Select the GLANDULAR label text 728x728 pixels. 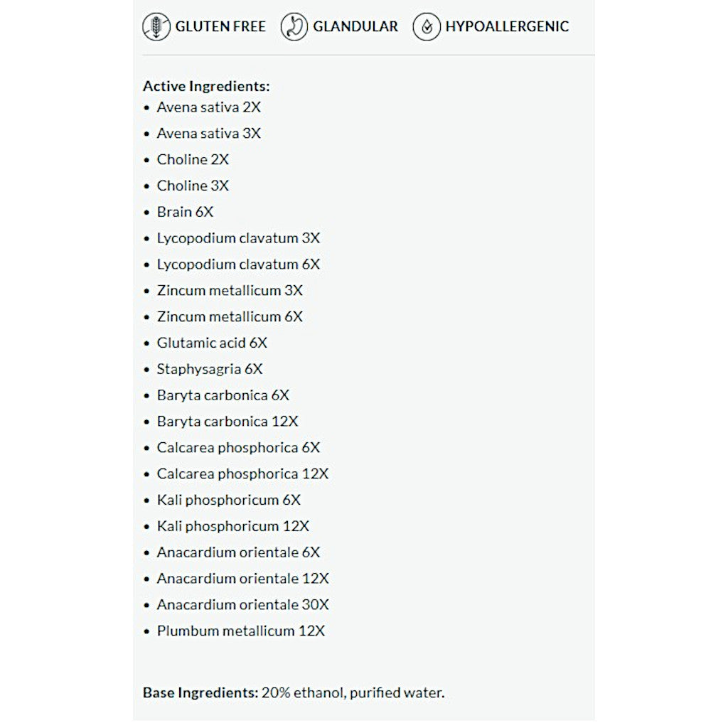355,26
